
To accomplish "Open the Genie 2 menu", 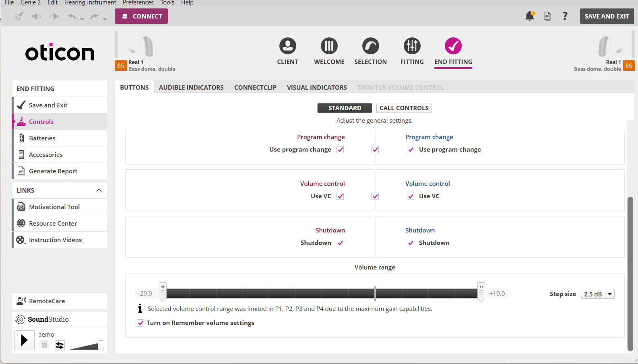I will tap(31, 3).
